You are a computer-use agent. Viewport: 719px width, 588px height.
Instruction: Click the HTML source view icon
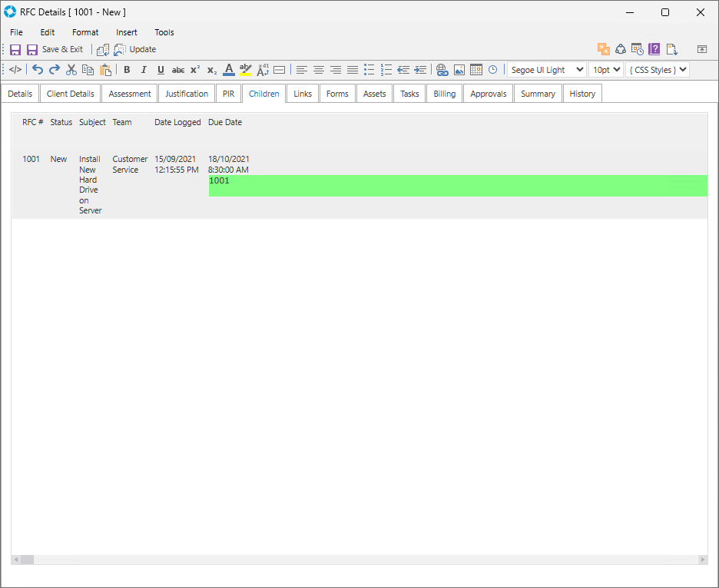[15, 70]
